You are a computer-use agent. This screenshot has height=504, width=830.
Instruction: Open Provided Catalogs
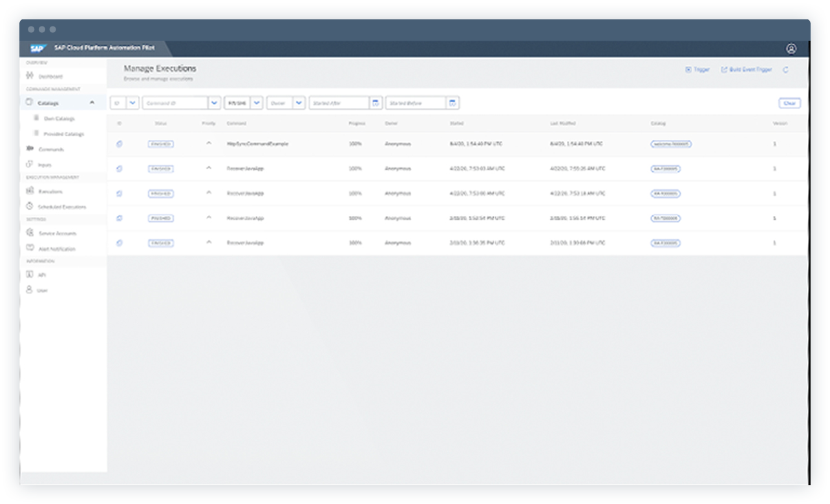pos(64,134)
